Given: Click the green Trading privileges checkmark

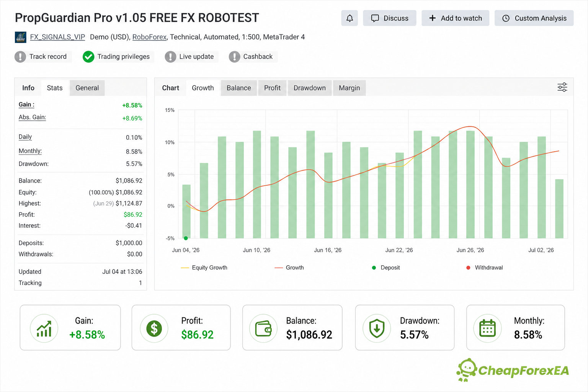Looking at the screenshot, I should pos(88,57).
